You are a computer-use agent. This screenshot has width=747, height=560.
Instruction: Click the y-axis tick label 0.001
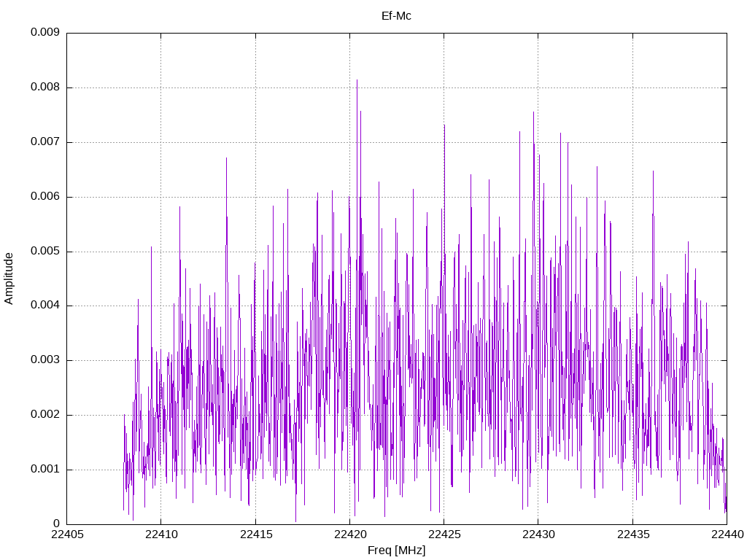tap(45, 470)
